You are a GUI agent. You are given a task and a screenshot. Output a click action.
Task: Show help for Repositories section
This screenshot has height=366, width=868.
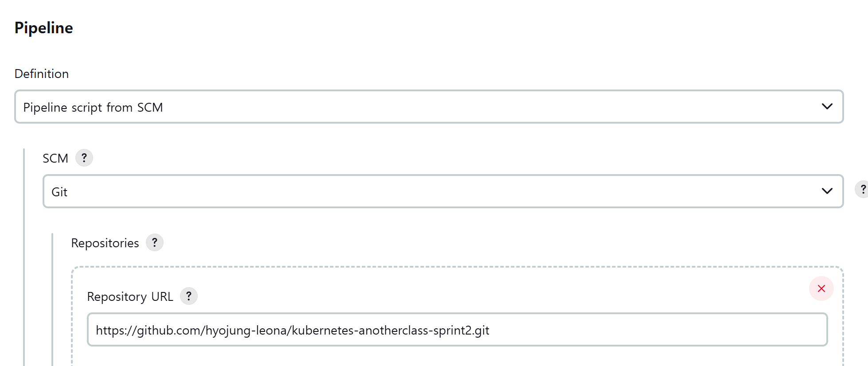[154, 242]
